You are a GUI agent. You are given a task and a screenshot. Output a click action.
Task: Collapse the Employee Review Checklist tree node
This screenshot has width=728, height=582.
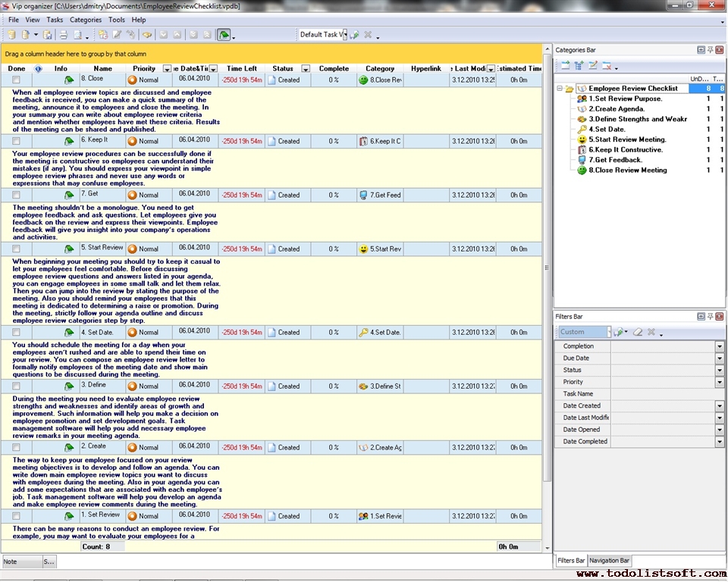560,89
